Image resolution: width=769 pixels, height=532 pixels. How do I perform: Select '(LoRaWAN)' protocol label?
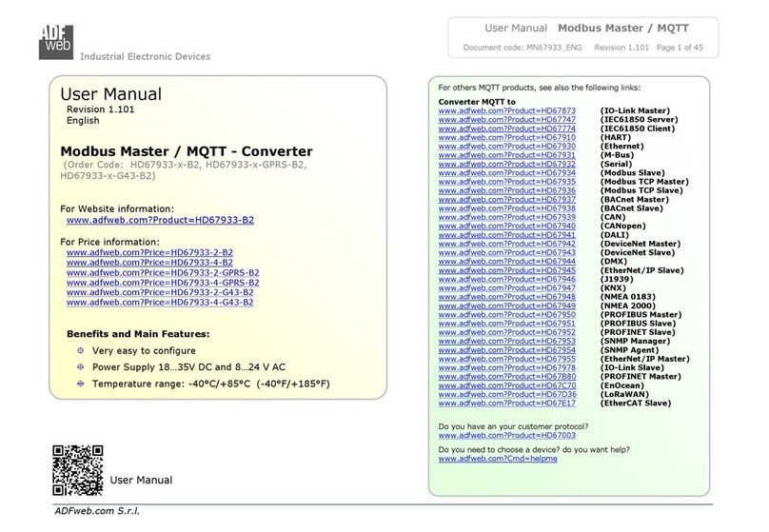click(x=624, y=394)
